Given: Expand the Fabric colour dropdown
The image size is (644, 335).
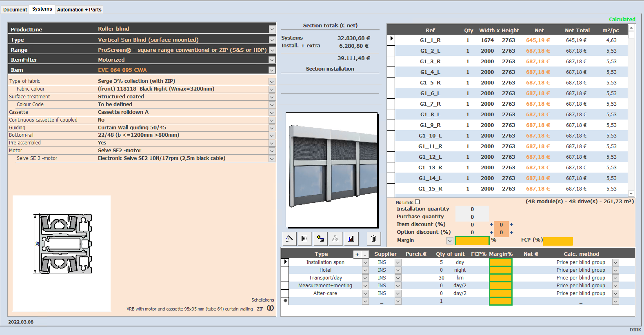Looking at the screenshot, I should [272, 89].
